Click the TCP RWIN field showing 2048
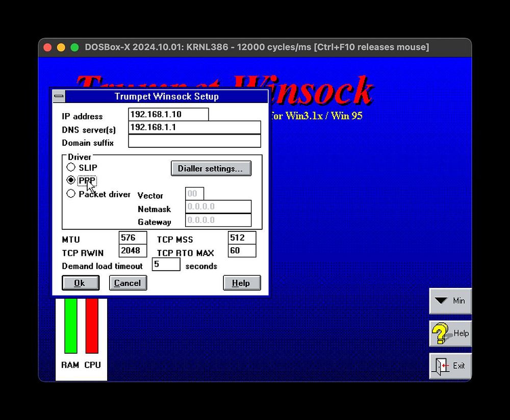This screenshot has width=510, height=420. click(133, 251)
